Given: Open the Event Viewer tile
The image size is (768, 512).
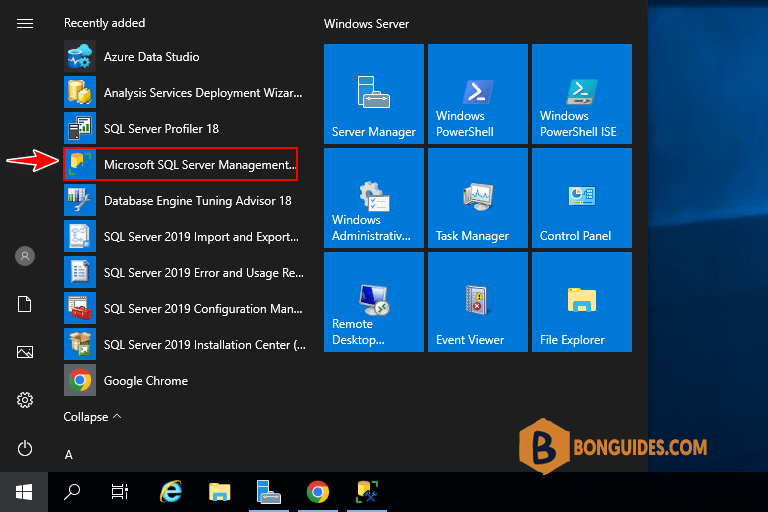Looking at the screenshot, I should [478, 302].
